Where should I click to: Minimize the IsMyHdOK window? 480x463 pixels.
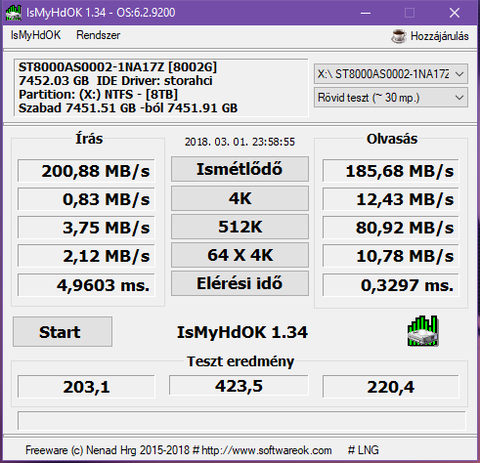coord(366,13)
